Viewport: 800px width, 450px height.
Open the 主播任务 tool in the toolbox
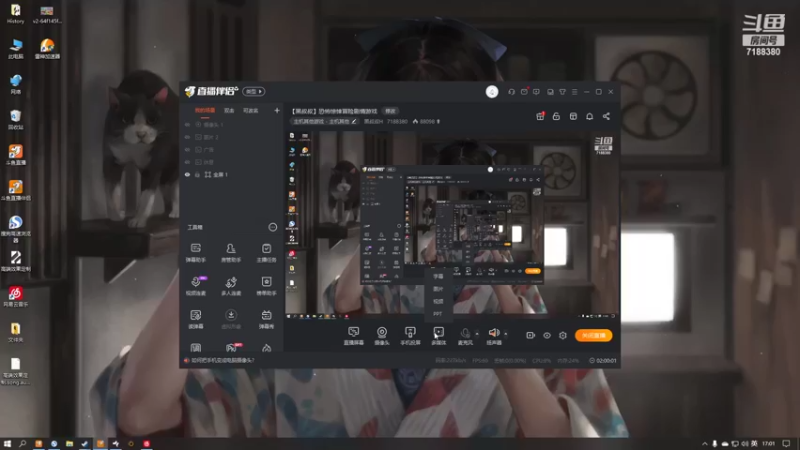click(x=266, y=253)
